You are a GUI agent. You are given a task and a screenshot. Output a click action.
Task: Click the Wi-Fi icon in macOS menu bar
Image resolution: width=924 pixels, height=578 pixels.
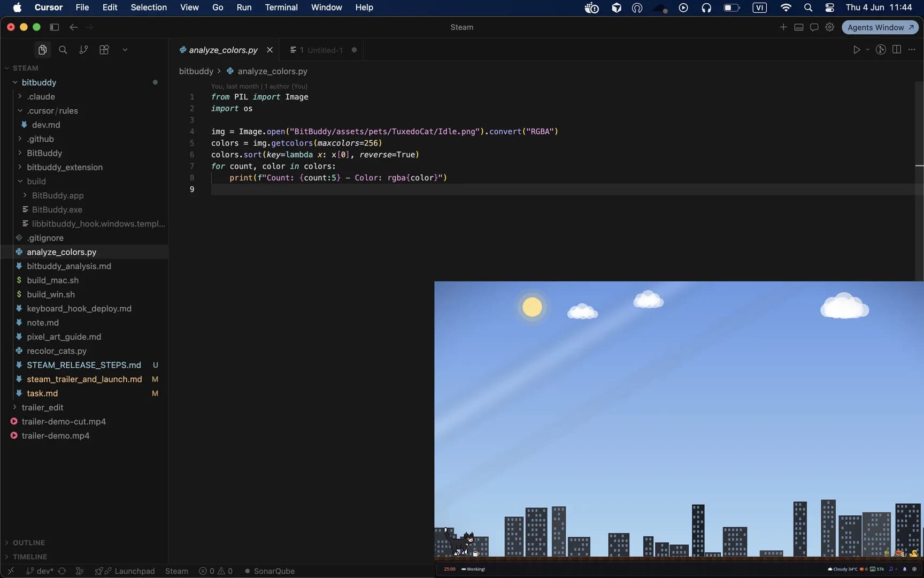pos(786,7)
